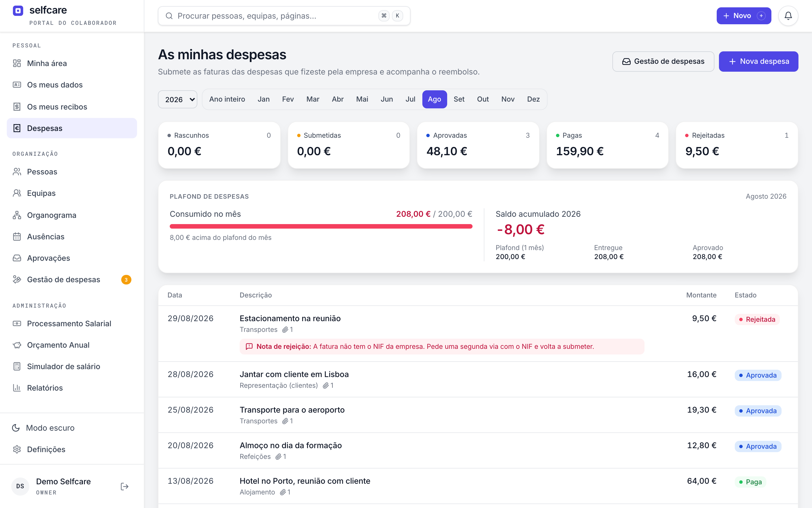Select the Ago month tab
The height and width of the screenshot is (508, 812).
pos(434,99)
